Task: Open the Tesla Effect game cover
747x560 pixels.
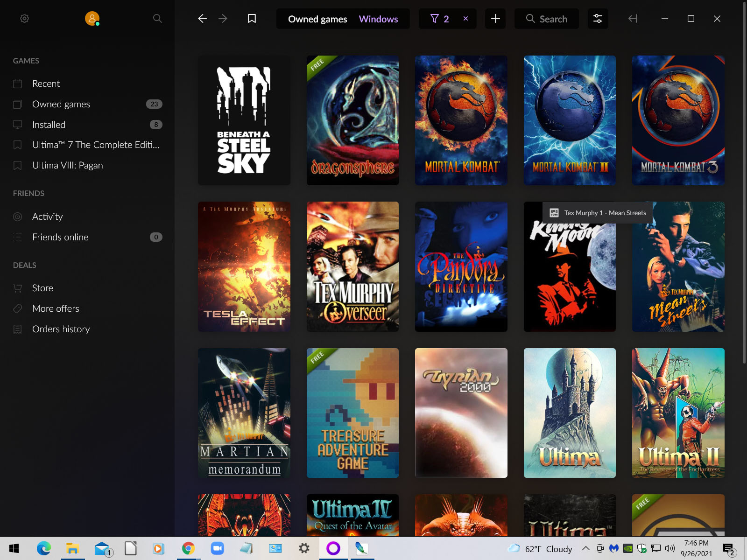Action: [x=244, y=266]
